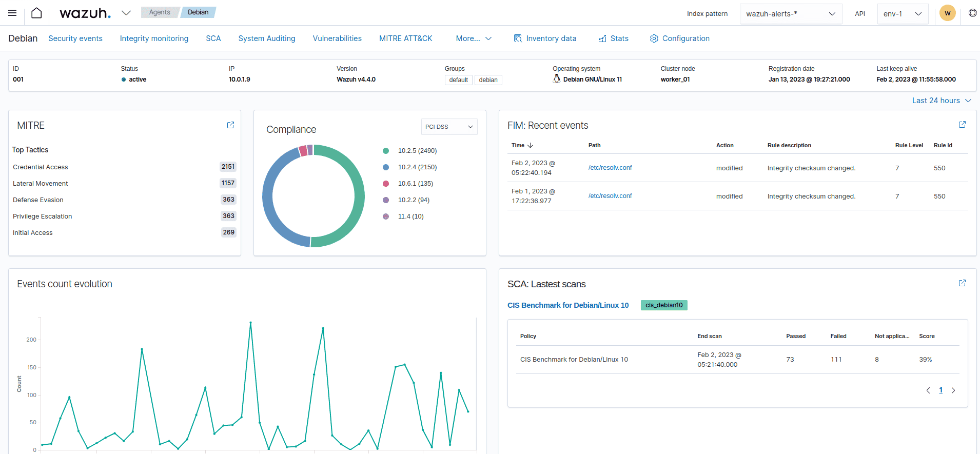Open the PCI DSS compliance dropdown
The width and height of the screenshot is (980, 454).
pos(449,127)
